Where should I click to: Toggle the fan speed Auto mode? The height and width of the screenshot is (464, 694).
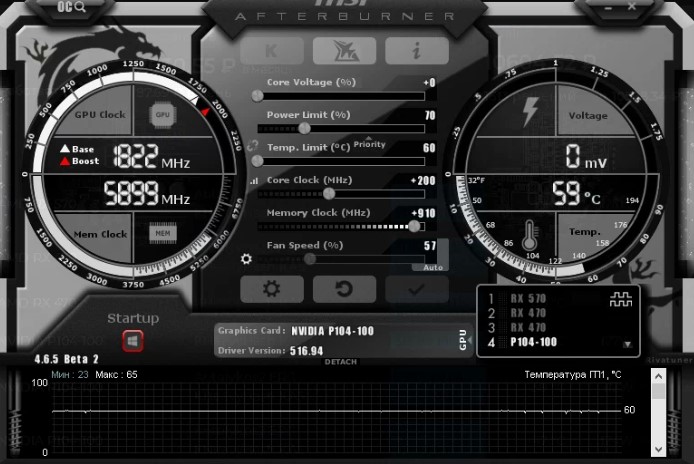pyautogui.click(x=433, y=268)
